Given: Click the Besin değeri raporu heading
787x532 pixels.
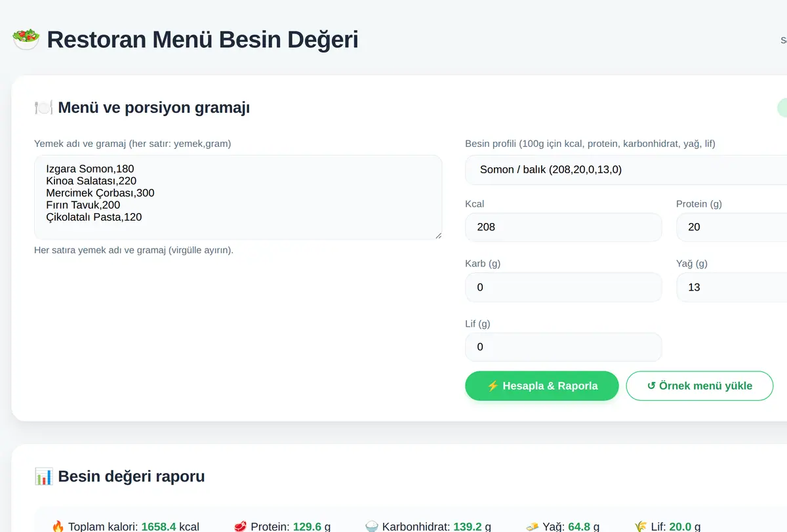Looking at the screenshot, I should [x=131, y=476].
